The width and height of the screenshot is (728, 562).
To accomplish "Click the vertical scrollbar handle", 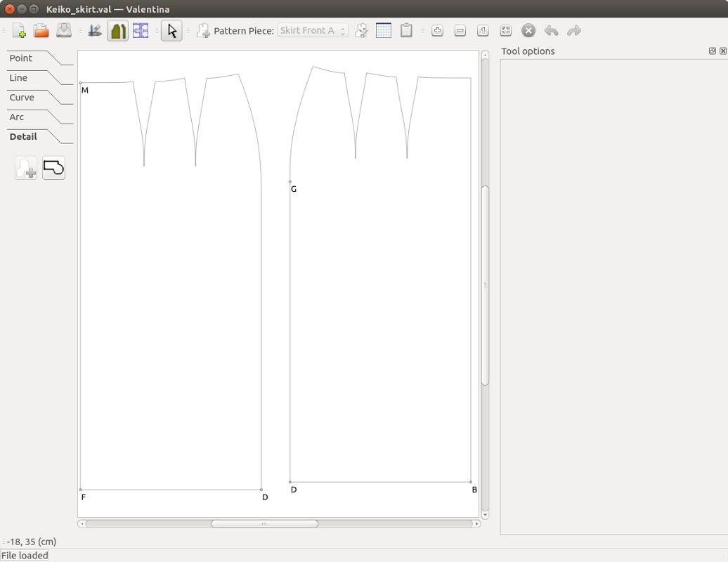I will pyautogui.click(x=485, y=285).
